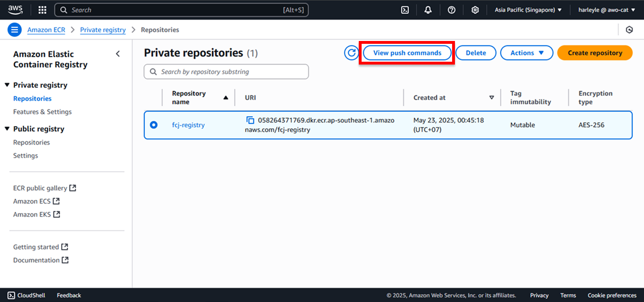Toggle the hamburger navigation menu

click(15, 30)
